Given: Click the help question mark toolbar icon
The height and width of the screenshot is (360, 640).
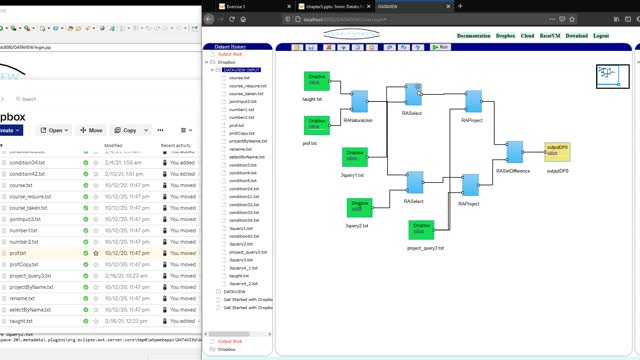Looking at the screenshot, I should tap(418, 47).
